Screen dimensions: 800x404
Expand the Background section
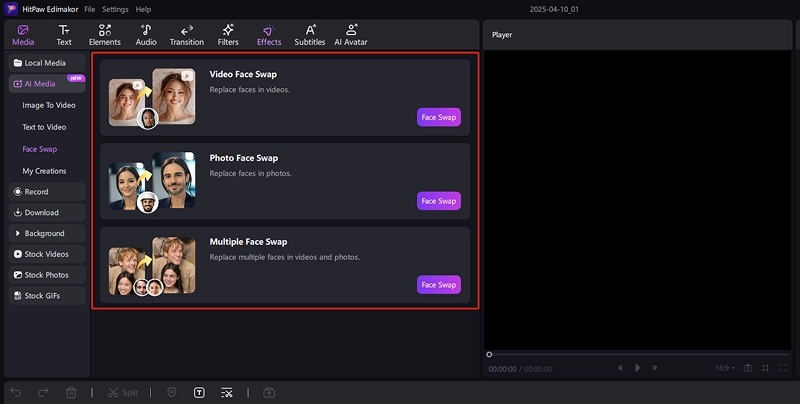[x=47, y=233]
